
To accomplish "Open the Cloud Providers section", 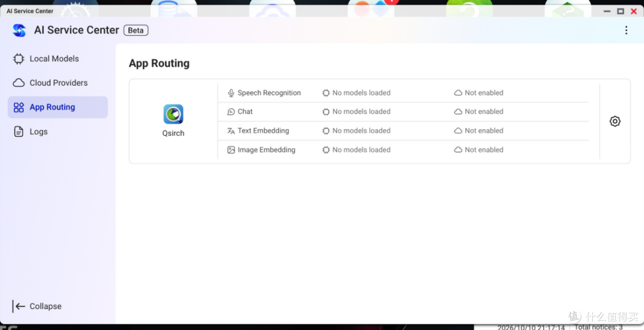I will tap(57, 83).
